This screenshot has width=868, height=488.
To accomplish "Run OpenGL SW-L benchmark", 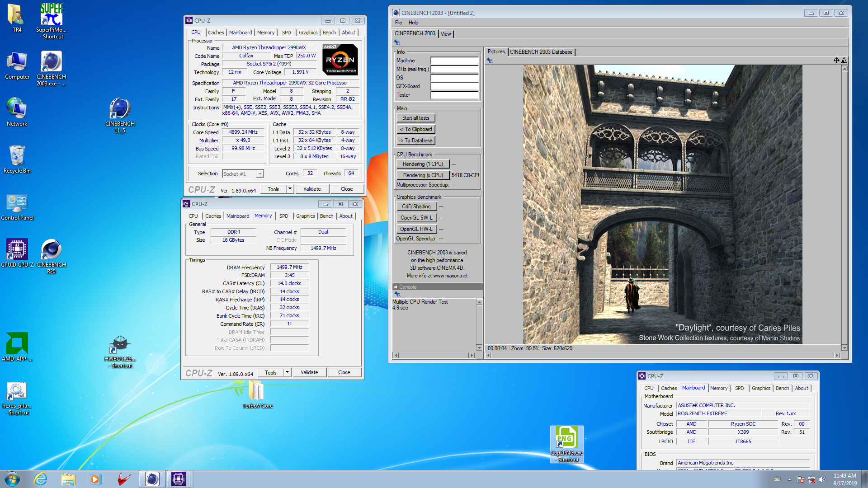I will coord(417,218).
